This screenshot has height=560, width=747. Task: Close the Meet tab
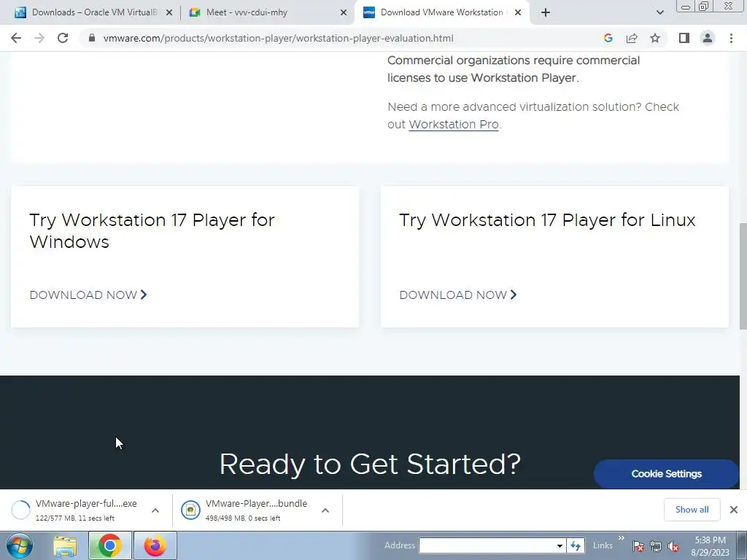(x=344, y=12)
